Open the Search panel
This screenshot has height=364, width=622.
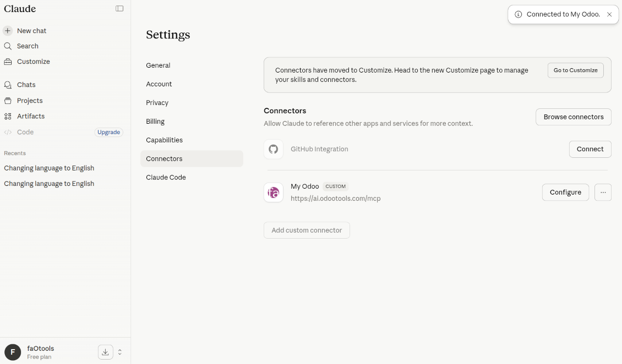pyautogui.click(x=27, y=46)
